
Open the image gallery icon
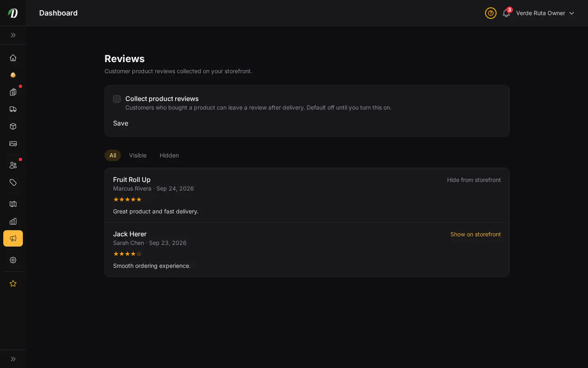[x=13, y=144]
